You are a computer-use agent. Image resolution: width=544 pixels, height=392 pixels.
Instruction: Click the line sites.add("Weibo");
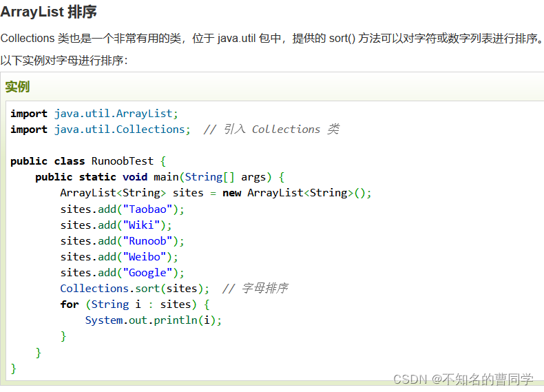click(119, 257)
